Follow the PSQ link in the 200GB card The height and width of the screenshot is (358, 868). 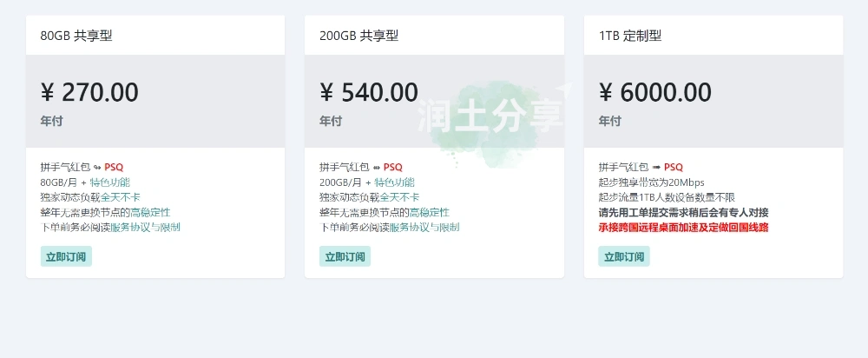coord(393,167)
